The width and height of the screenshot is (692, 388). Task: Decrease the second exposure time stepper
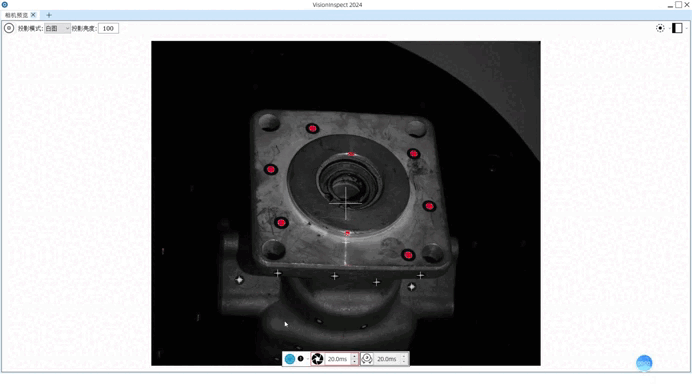pos(404,362)
